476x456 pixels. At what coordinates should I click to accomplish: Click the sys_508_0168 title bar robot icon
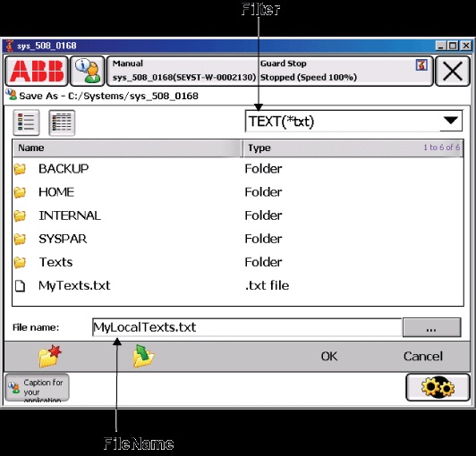[10, 46]
